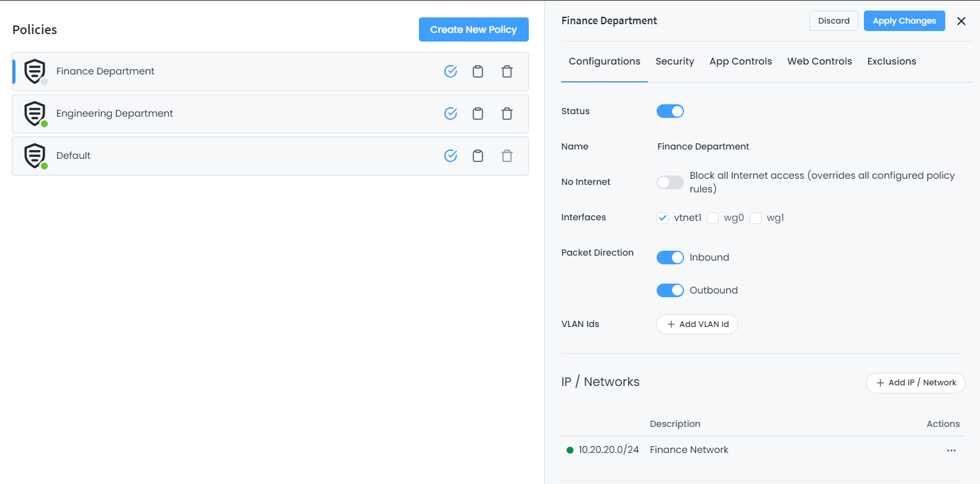
Task: Click the Engineering Department shield icon
Action: point(35,114)
